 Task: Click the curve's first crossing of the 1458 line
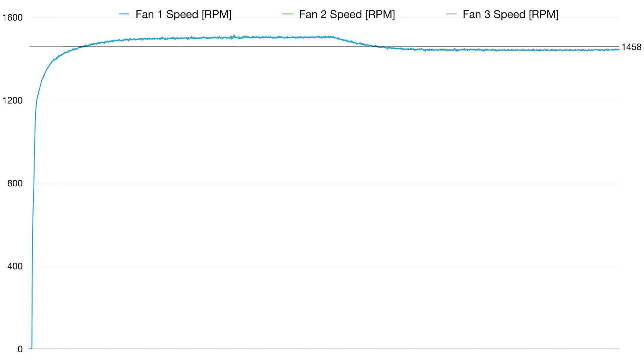[83, 47]
